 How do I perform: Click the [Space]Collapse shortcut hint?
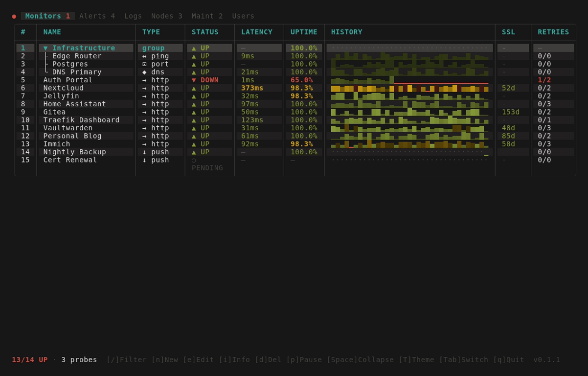[x=361, y=360]
